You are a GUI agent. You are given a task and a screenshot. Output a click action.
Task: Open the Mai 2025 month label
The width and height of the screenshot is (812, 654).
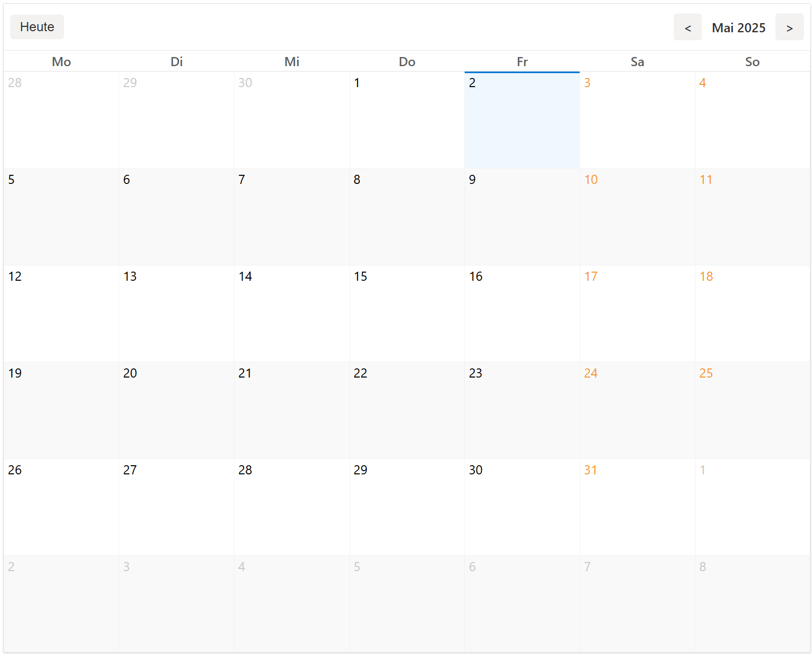739,27
